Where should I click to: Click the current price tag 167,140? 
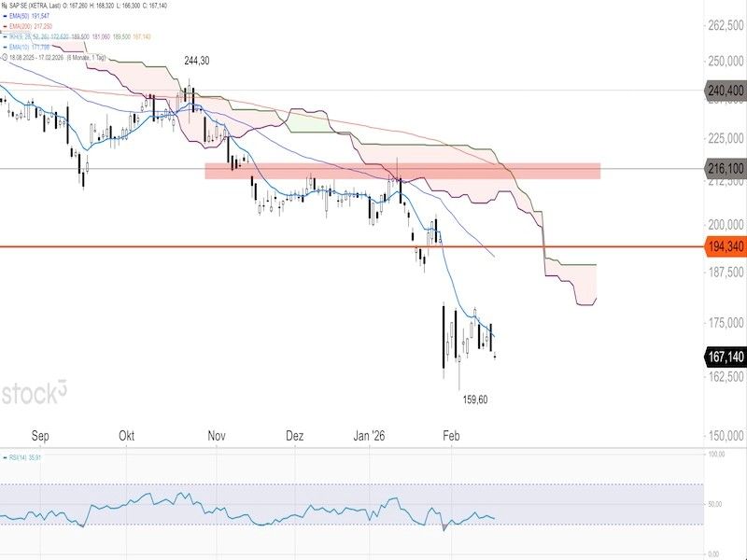723,356
